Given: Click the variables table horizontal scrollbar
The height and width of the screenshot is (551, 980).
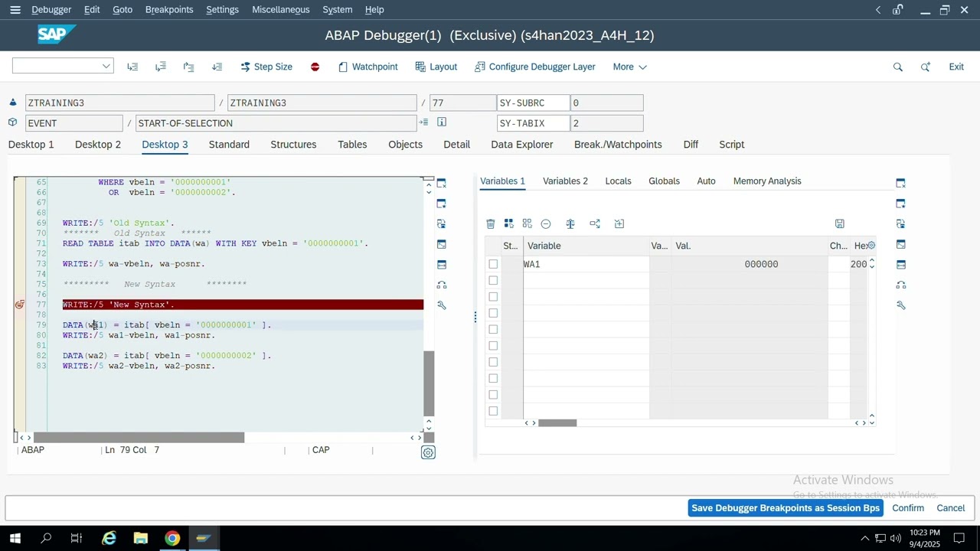Looking at the screenshot, I should (x=557, y=422).
